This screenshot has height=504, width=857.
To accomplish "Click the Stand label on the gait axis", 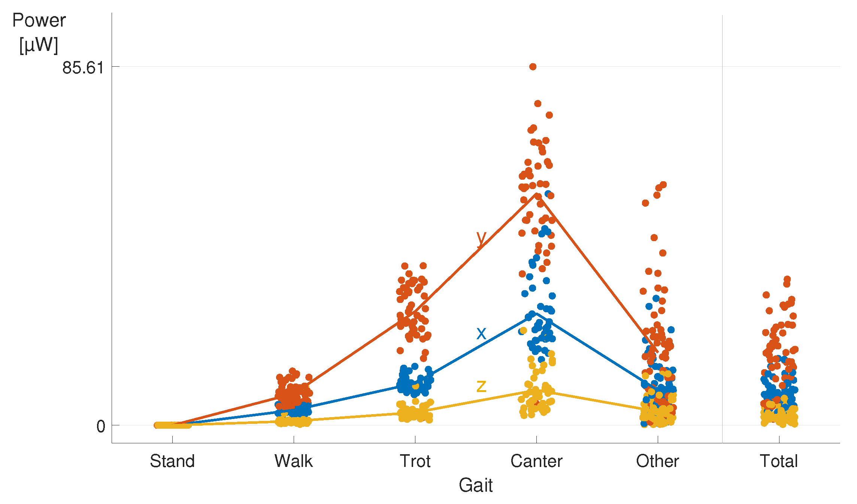I will 172,461.
